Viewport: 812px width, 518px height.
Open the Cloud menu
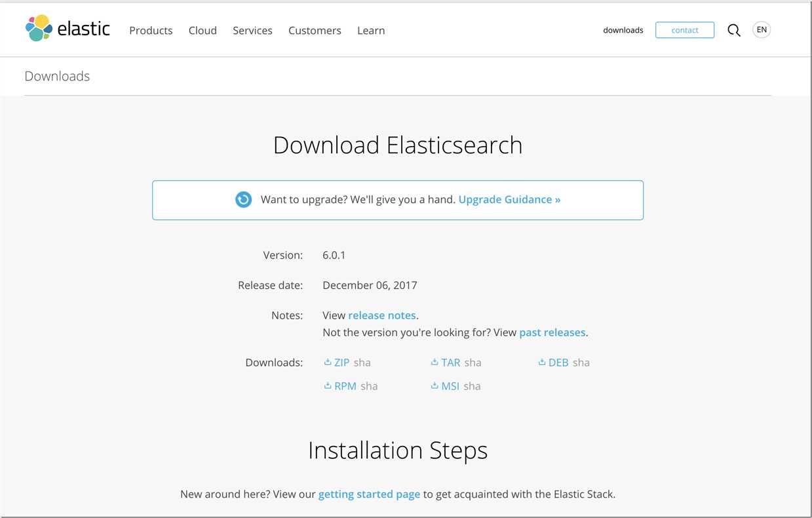point(203,30)
